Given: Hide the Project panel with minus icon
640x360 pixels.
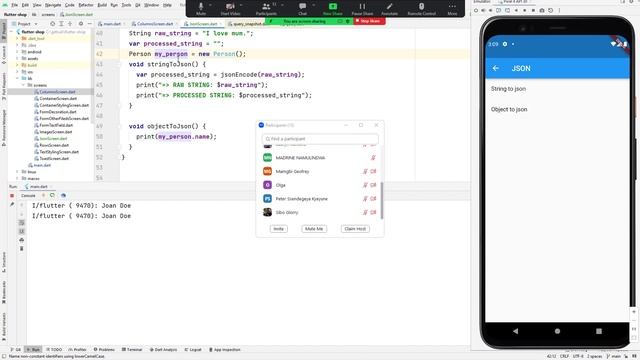Looking at the screenshot, I should click(x=89, y=24).
